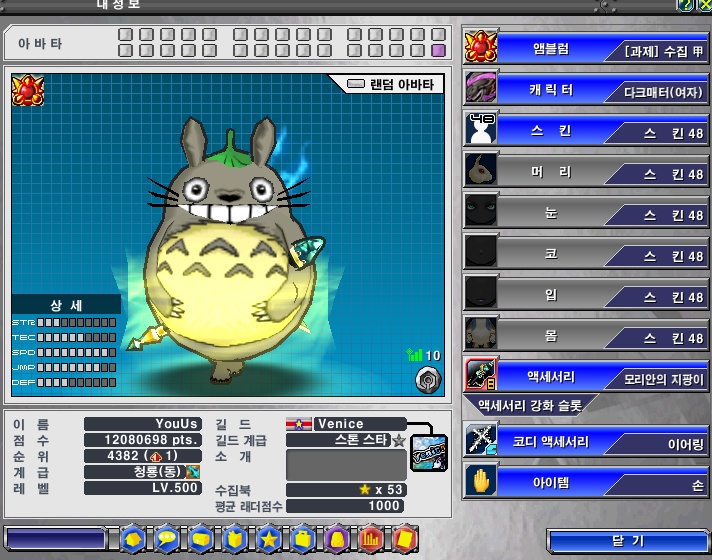Click the score 12080698 pts.

coord(143,440)
